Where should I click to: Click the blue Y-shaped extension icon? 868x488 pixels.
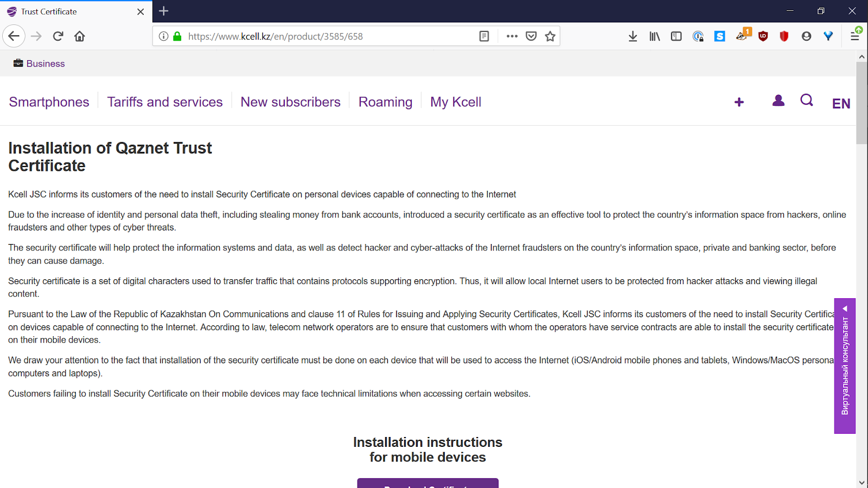coord(828,36)
